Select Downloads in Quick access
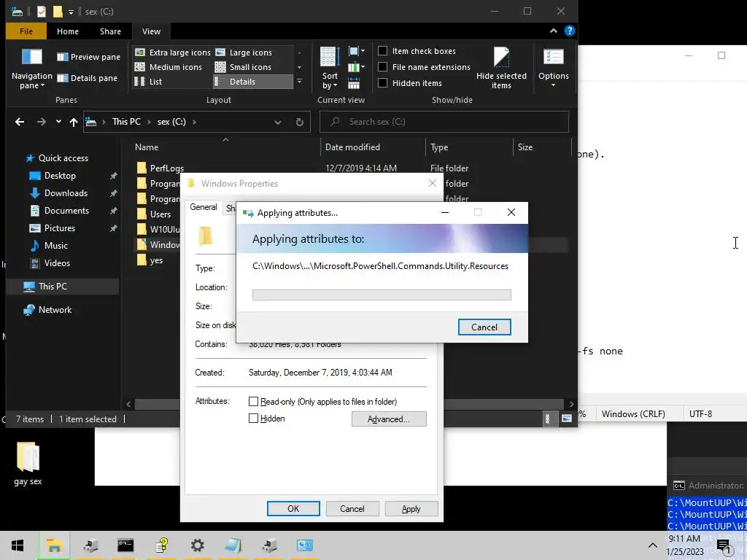Image resolution: width=747 pixels, height=560 pixels. coord(66,193)
